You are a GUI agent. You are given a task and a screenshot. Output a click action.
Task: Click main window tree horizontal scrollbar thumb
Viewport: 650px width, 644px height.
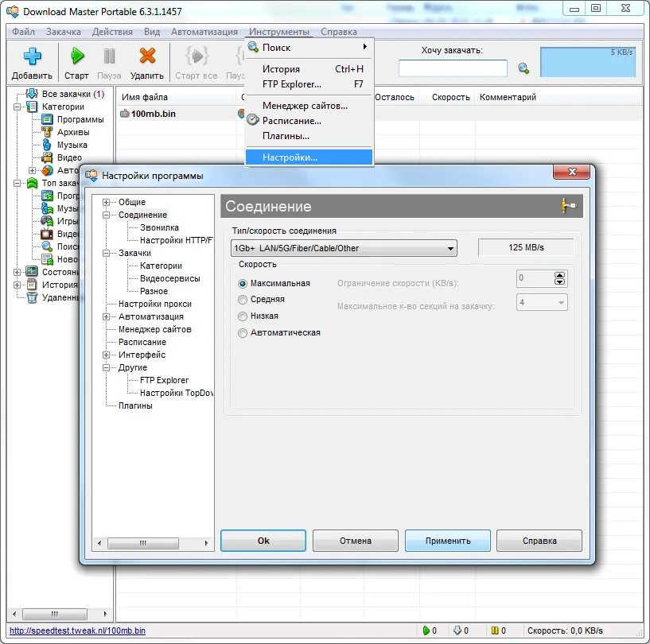pos(55,613)
